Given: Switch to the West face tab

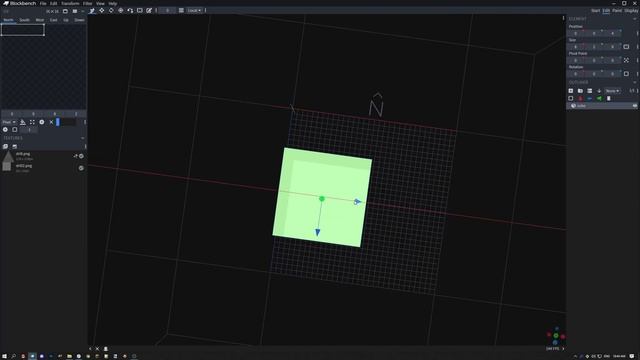Looking at the screenshot, I should 40,20.
